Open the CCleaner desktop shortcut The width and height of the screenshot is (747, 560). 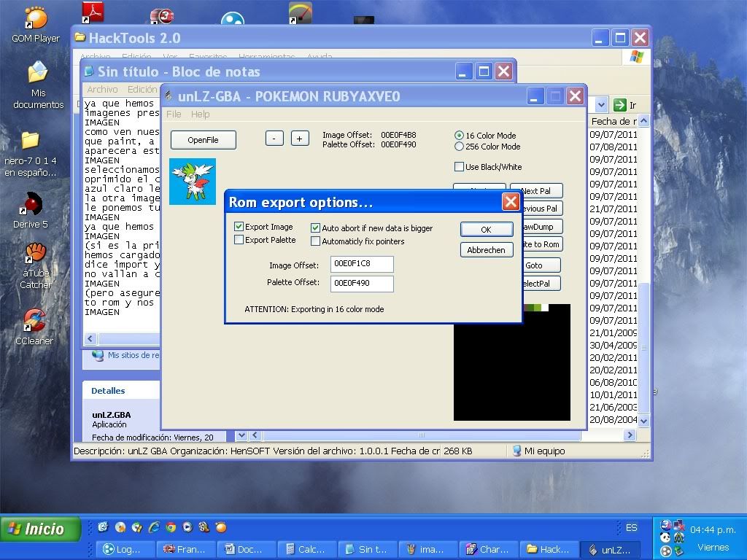pyautogui.click(x=34, y=327)
